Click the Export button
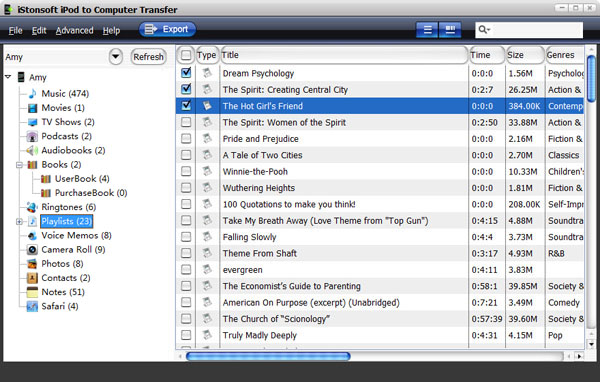 pos(167,29)
